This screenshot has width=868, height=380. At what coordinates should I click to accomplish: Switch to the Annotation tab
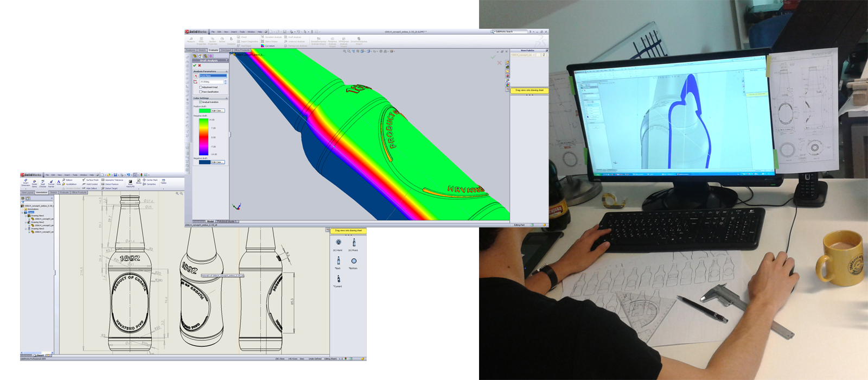coord(41,192)
